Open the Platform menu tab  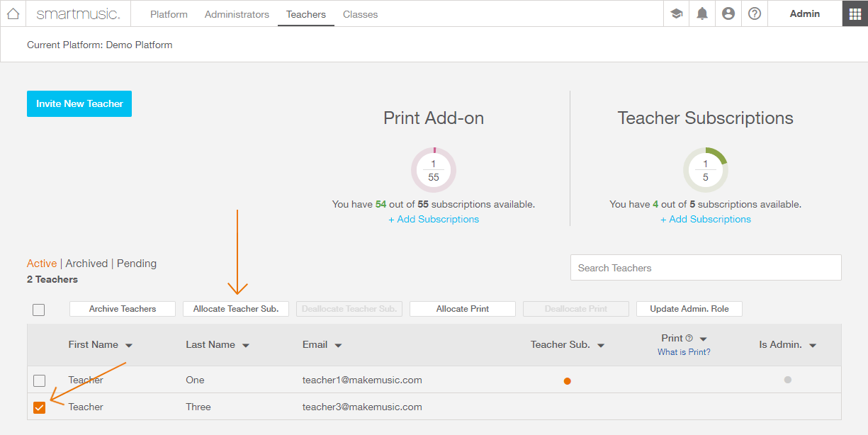tap(169, 14)
